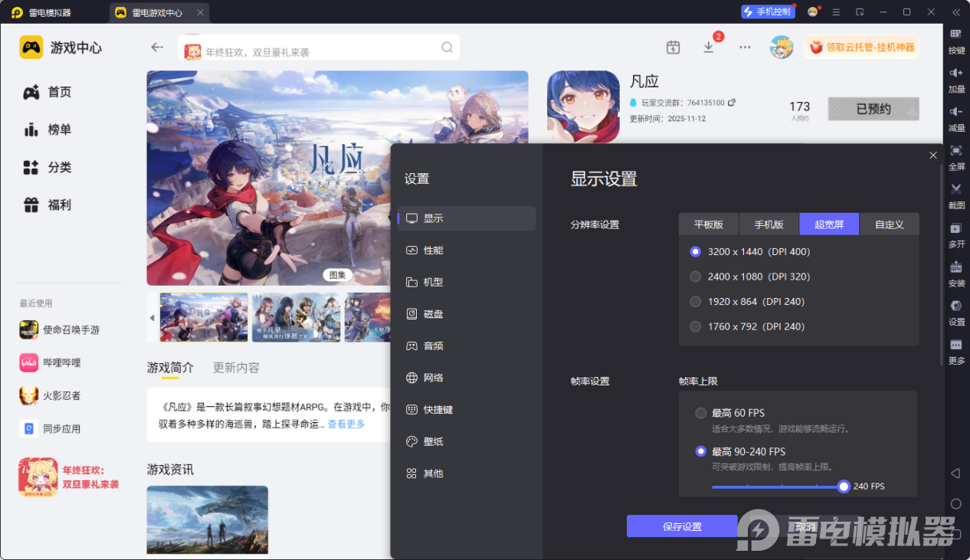Open the 图集 gallery button on banner
Viewport: 970px width, 560px height.
pyautogui.click(x=337, y=275)
